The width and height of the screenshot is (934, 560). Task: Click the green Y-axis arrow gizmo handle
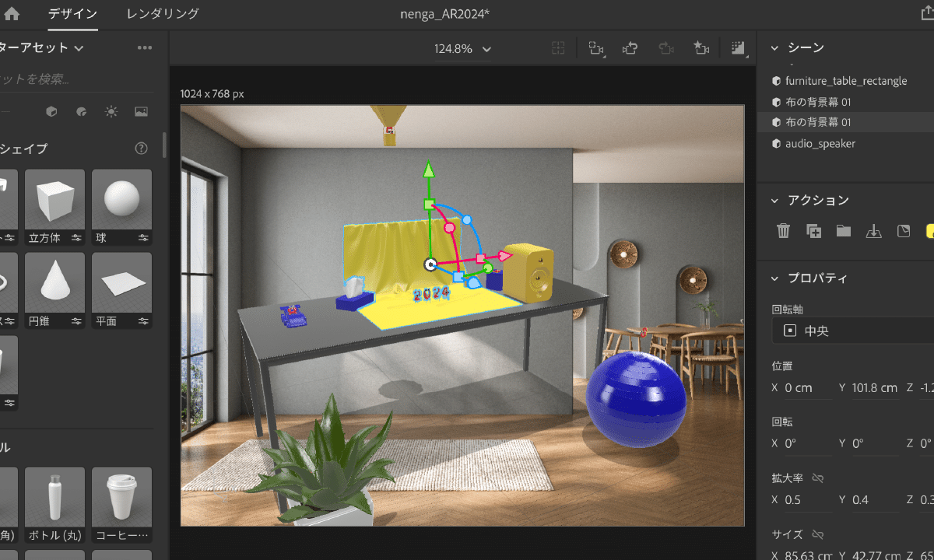click(428, 170)
